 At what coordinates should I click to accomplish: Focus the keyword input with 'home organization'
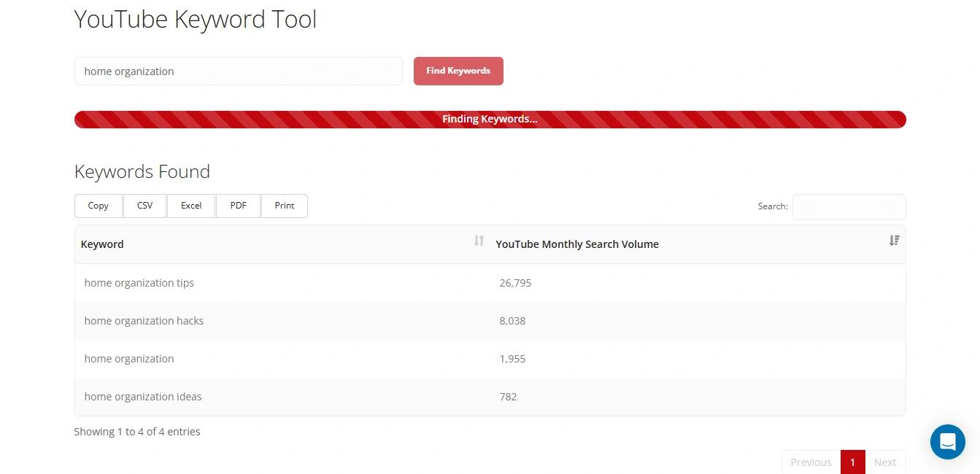239,71
